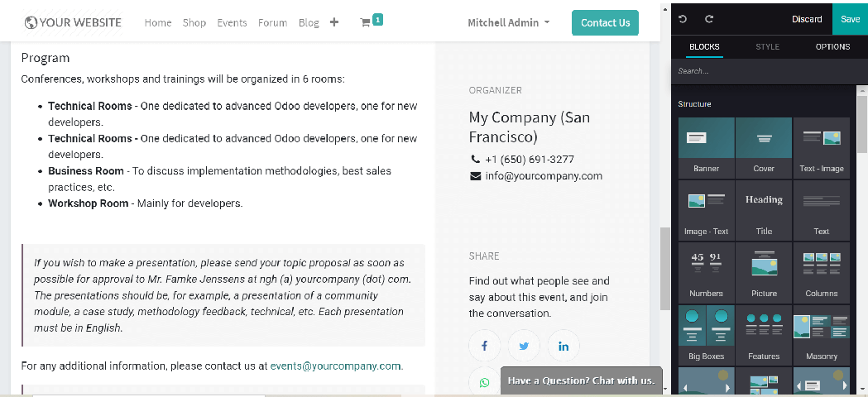Image resolution: width=868 pixels, height=397 pixels.
Task: Open the shopping cart icon
Action: click(366, 22)
